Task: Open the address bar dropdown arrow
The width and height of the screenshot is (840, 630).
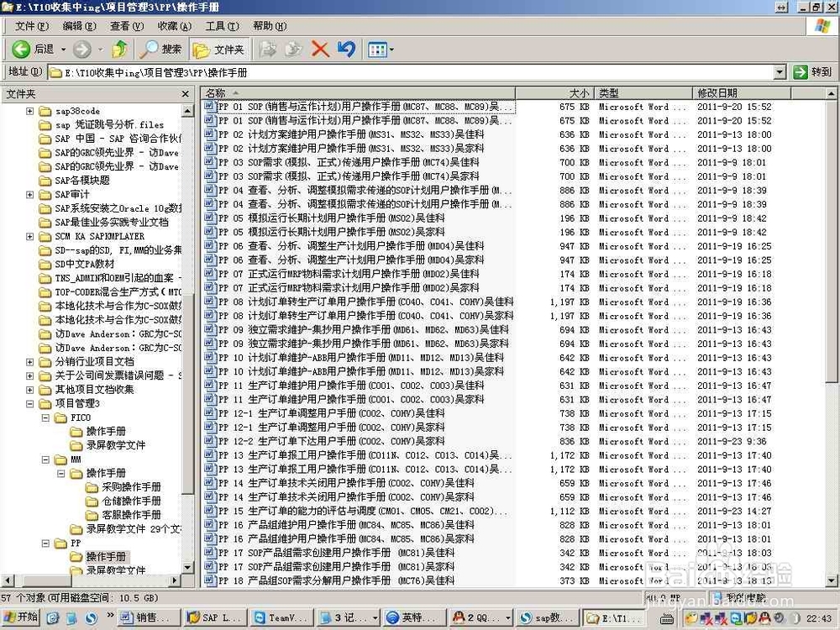Action: [780, 71]
